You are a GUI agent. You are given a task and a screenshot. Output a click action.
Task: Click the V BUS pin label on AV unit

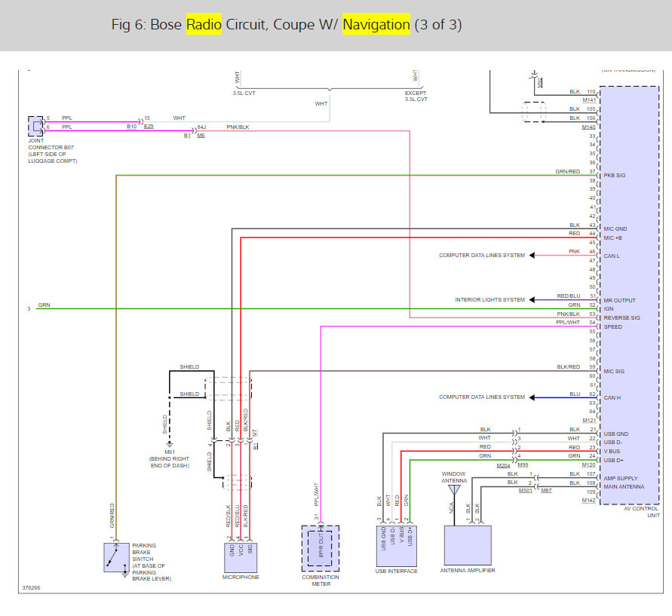(x=612, y=451)
